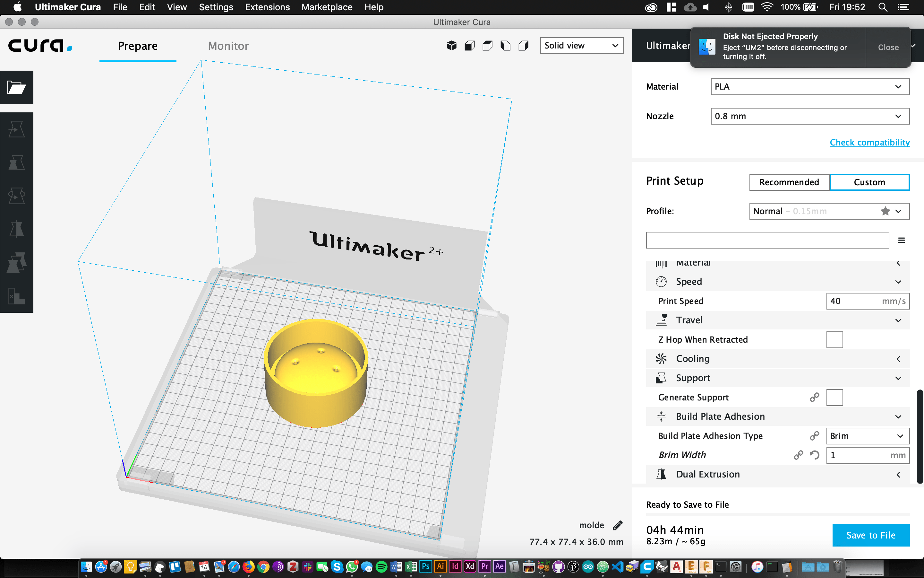Collapse the Build Plate Adhesion category
The height and width of the screenshot is (578, 924).
coord(778,416)
